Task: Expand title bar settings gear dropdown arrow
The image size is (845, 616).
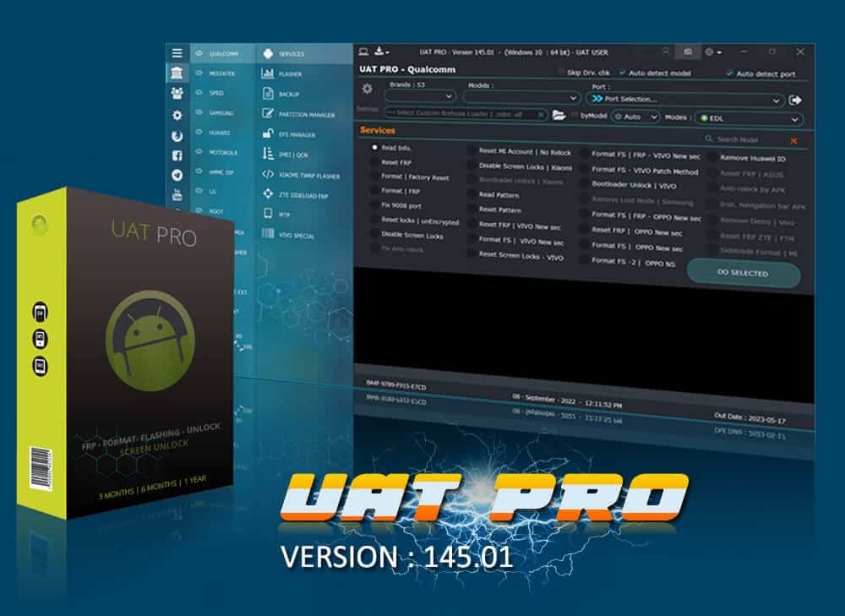Action: (x=719, y=53)
